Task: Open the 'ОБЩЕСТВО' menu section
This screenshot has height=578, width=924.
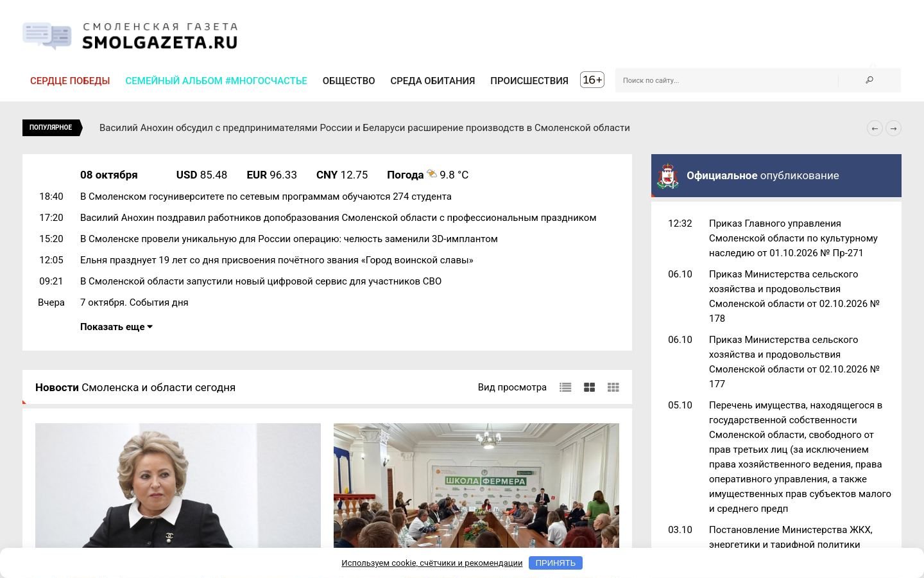Action: point(348,81)
